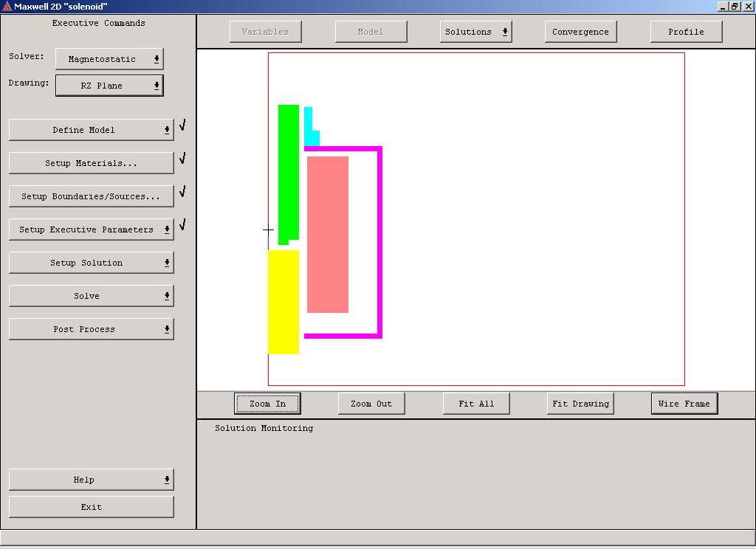Image resolution: width=756 pixels, height=549 pixels.
Task: Open the Solutions dropdown
Action: pos(476,32)
